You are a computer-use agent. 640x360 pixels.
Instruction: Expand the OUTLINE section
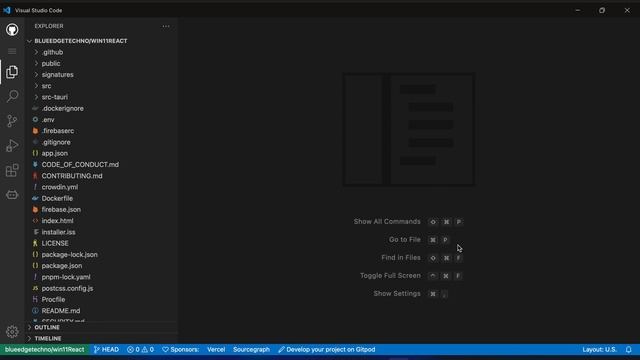101,327
